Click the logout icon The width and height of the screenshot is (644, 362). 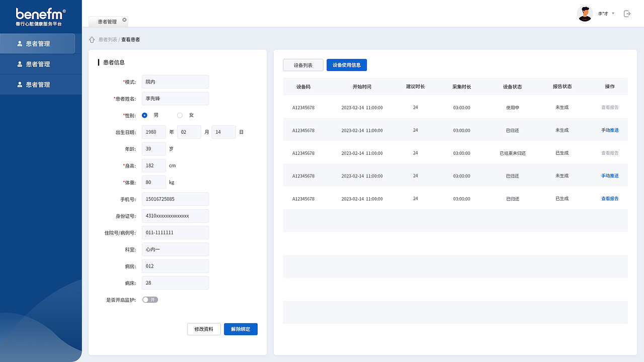click(x=627, y=14)
